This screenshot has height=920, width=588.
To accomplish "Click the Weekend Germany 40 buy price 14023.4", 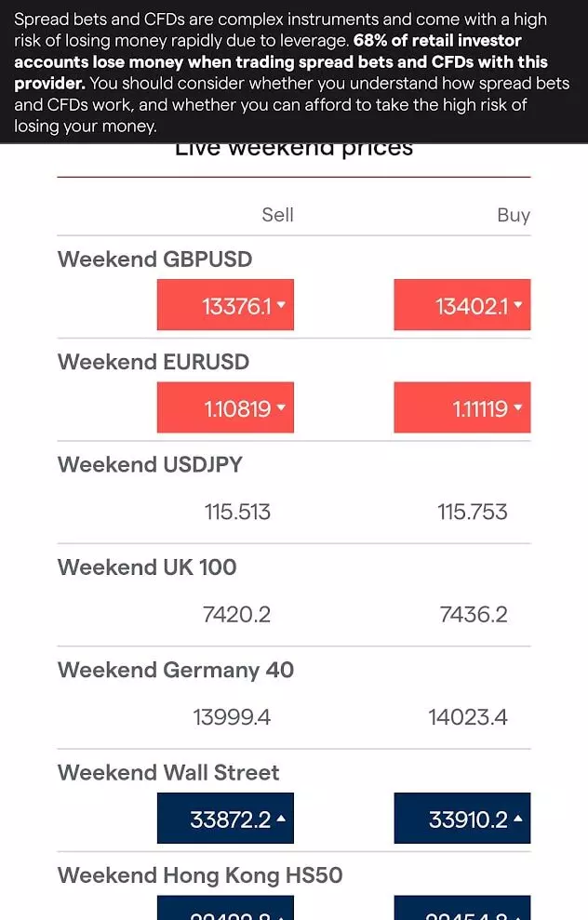I will click(468, 717).
